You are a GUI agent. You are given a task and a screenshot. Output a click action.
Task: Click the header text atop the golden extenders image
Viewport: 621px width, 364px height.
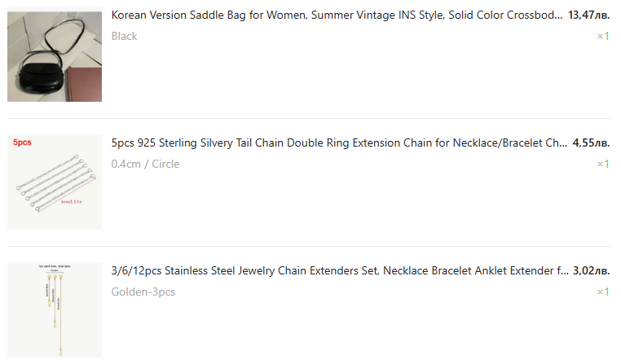point(54,267)
